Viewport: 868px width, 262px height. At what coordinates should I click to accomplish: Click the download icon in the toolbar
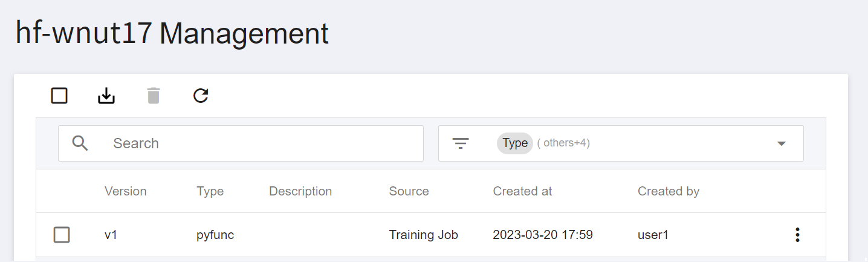click(106, 96)
